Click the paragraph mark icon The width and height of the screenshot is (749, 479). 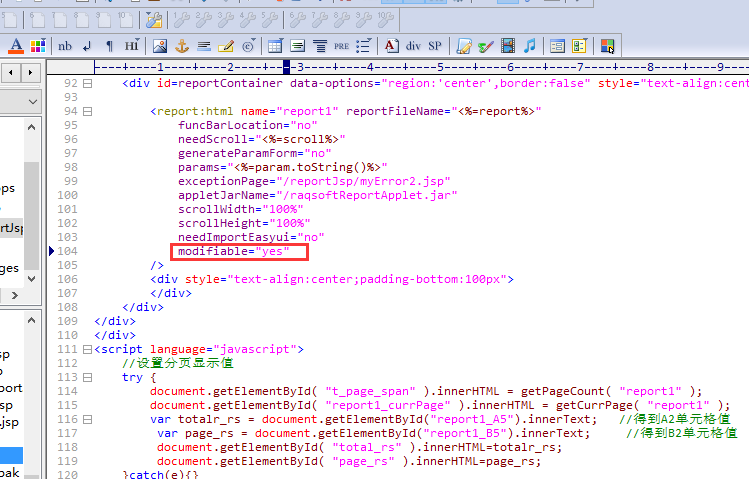pos(109,45)
